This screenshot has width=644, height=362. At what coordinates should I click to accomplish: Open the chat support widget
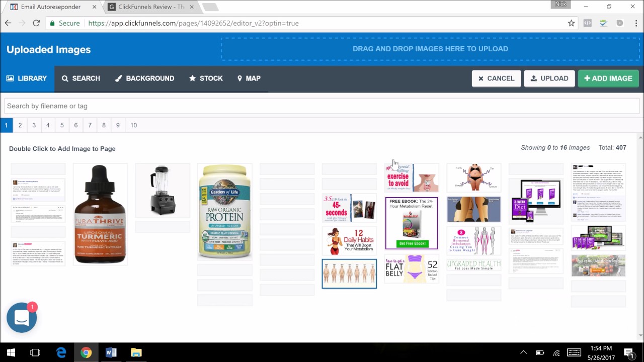[22, 318]
